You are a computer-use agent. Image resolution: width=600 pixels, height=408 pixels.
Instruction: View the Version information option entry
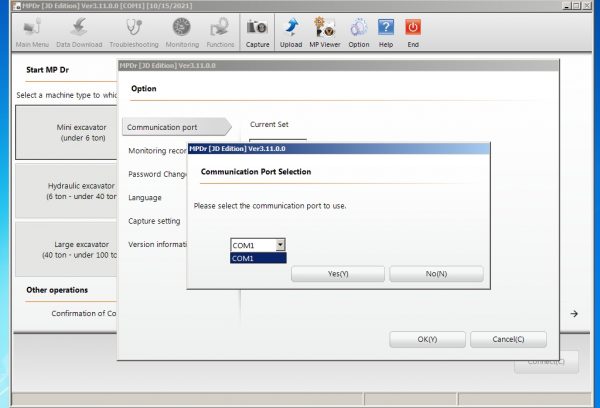point(157,244)
